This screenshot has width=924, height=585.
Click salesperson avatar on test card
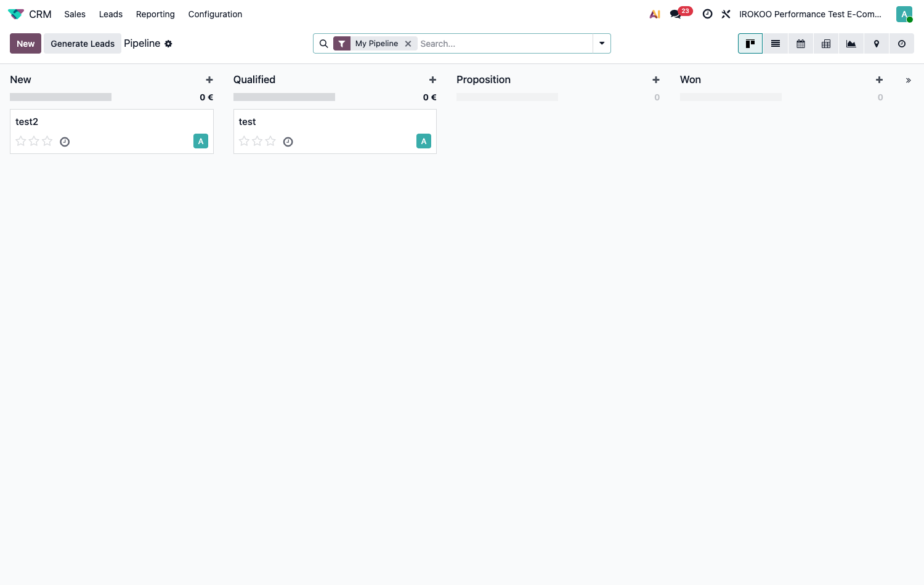click(424, 141)
